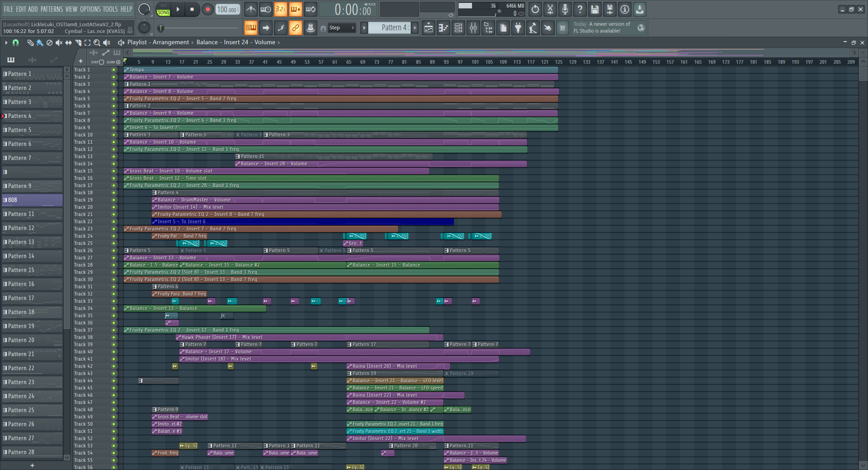The width and height of the screenshot is (868, 470).
Task: Toggle Track 22 mute LED
Action: (x=113, y=221)
